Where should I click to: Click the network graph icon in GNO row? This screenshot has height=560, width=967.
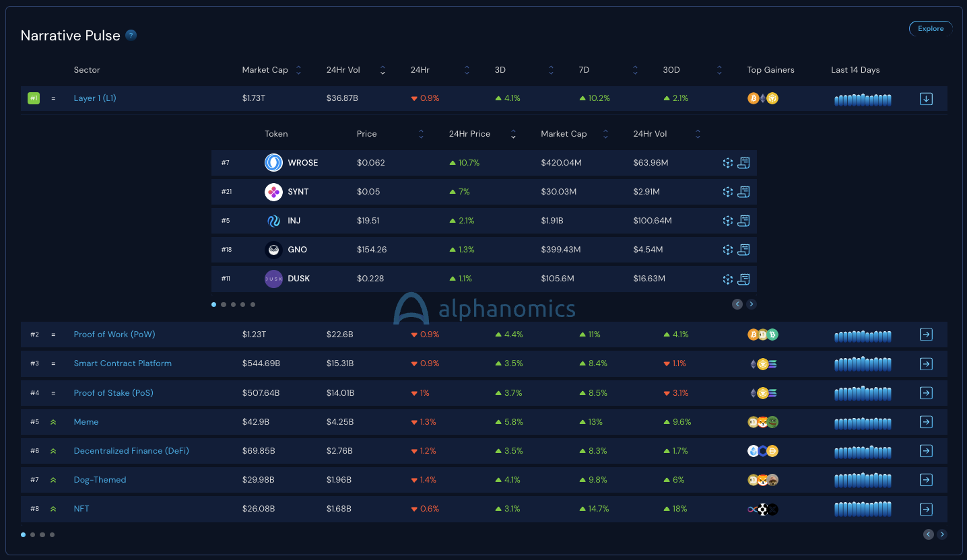tap(727, 250)
